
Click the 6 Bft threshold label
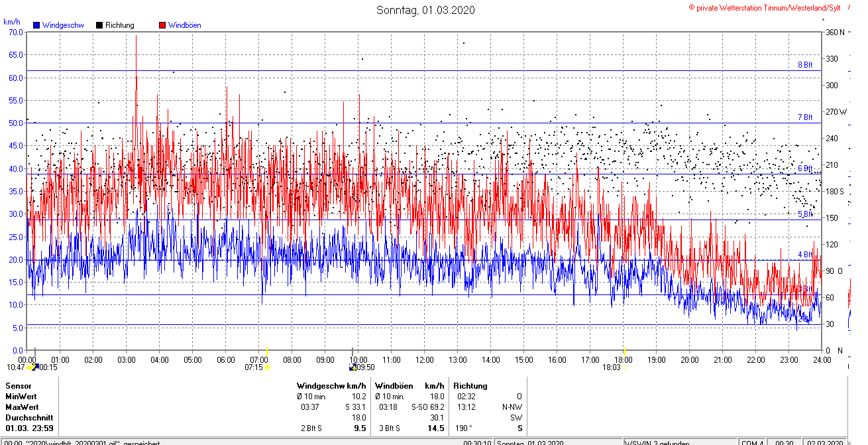pyautogui.click(x=804, y=168)
